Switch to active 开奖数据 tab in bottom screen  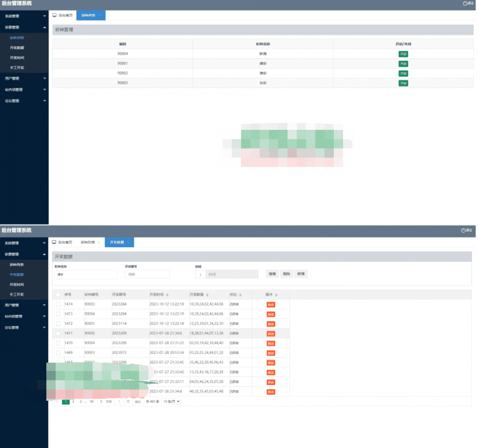point(119,242)
